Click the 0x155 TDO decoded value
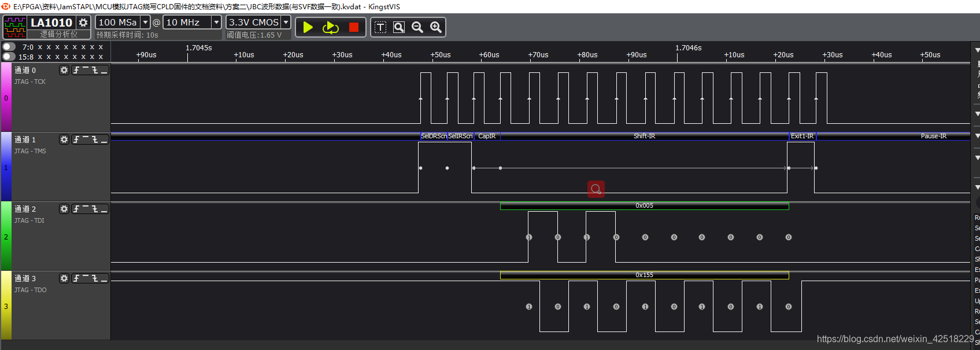Screen dimensions: 980x350 pyautogui.click(x=644, y=275)
